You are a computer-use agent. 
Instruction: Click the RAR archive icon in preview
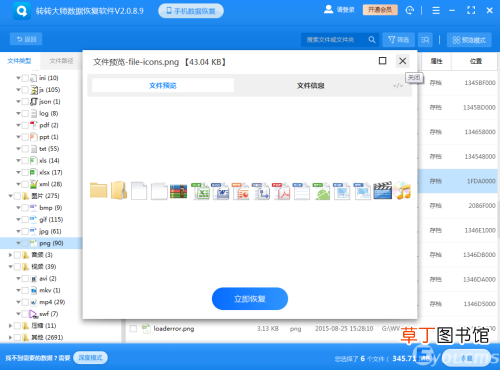(x=178, y=191)
